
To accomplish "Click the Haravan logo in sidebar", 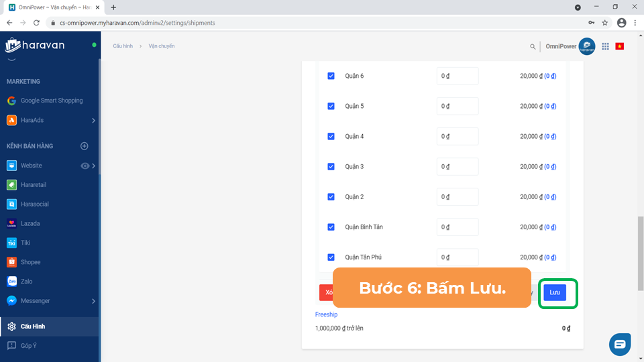I will click(35, 45).
